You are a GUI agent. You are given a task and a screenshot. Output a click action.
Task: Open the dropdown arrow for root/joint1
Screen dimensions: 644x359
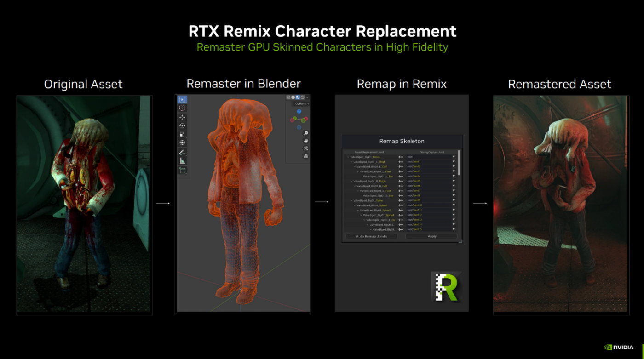click(x=454, y=162)
